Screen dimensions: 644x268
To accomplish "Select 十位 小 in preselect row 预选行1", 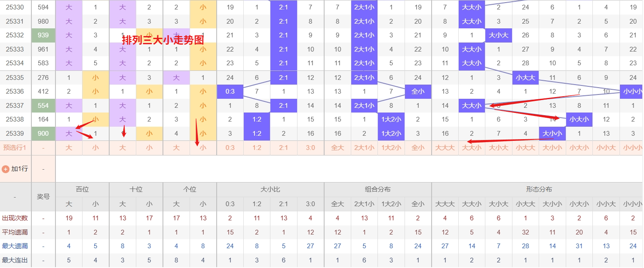I will point(149,148).
